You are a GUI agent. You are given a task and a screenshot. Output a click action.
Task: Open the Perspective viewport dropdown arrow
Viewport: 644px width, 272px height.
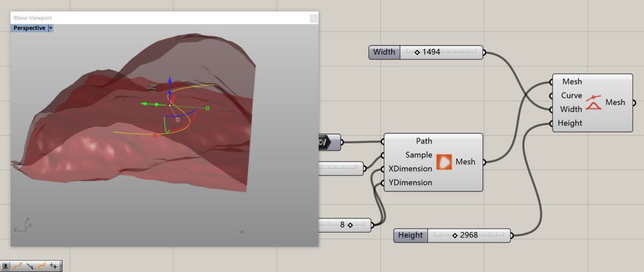(x=51, y=28)
